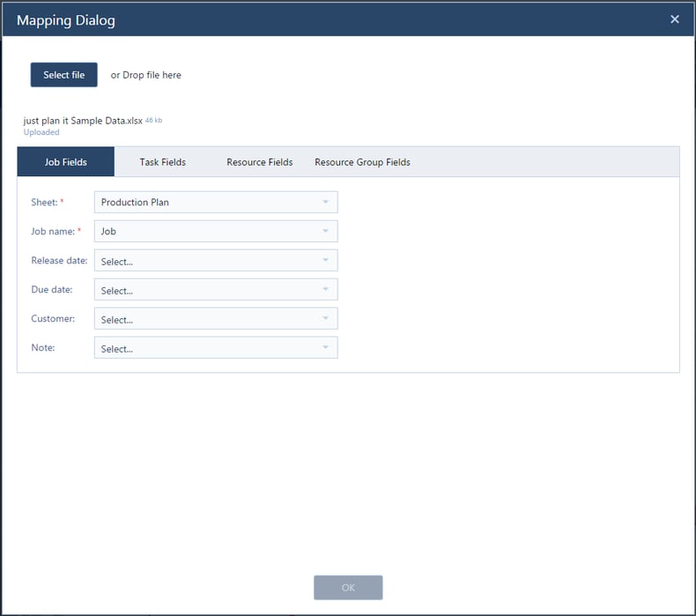Click the Due date chevron icon
Screen dimensions: 696x616
325,290
